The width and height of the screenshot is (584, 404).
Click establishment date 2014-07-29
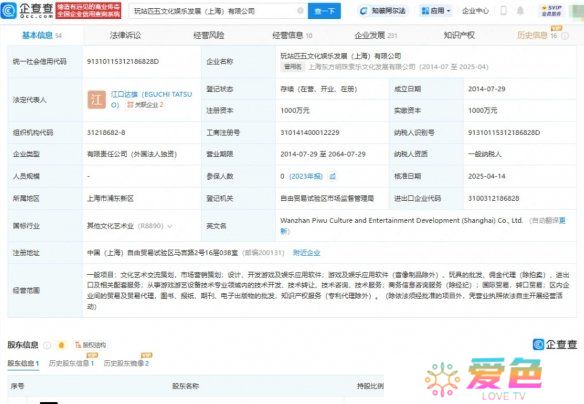point(487,89)
